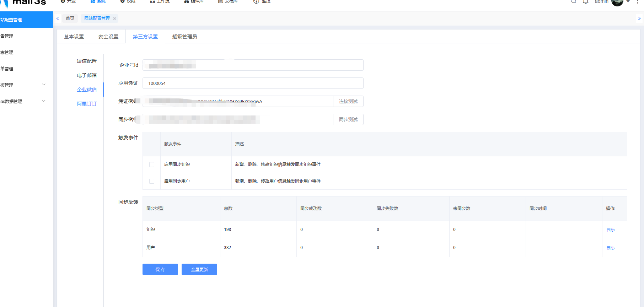This screenshot has height=307, width=644.
Task: Choose 电子邮箱 in the side submenu
Action: point(87,75)
